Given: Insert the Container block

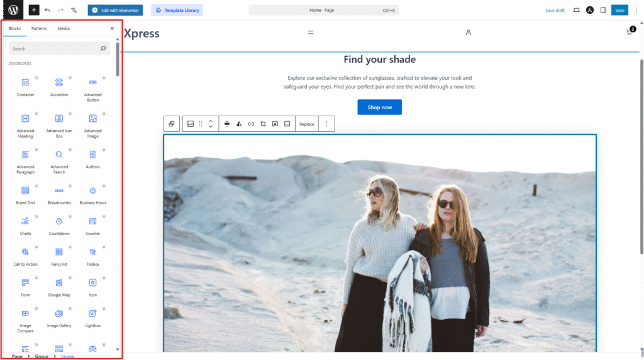Looking at the screenshot, I should [x=25, y=87].
